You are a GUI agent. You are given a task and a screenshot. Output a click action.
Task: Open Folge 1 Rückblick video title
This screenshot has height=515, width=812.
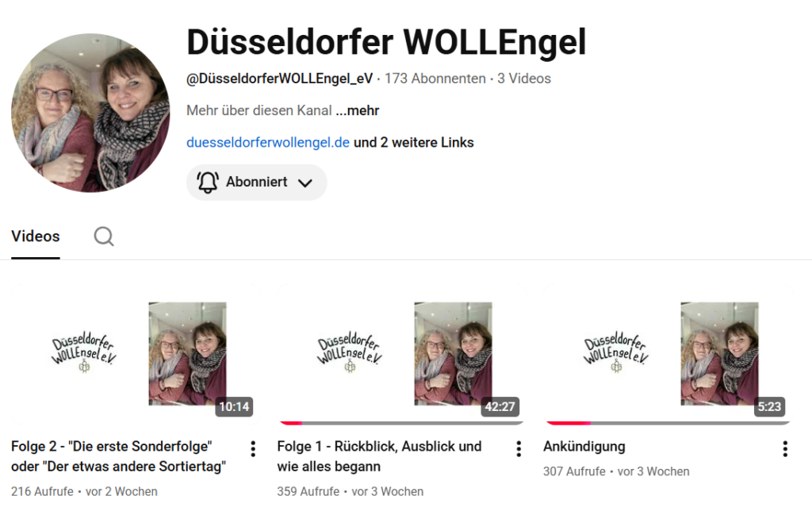pos(379,456)
